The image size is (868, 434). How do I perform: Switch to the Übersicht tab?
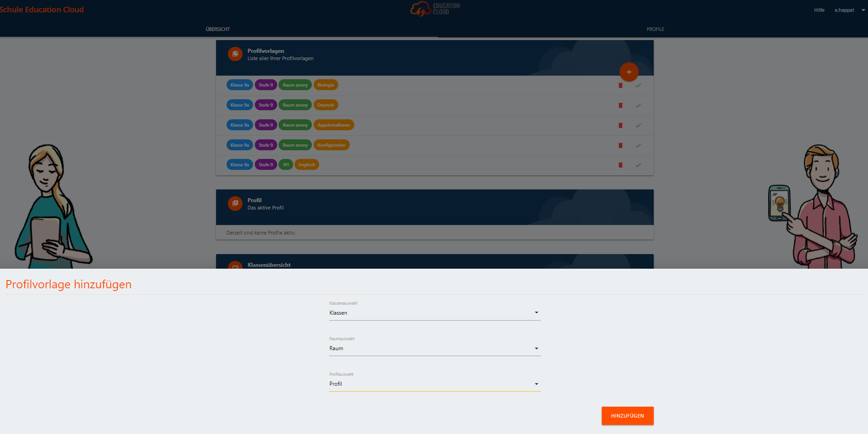[218, 29]
